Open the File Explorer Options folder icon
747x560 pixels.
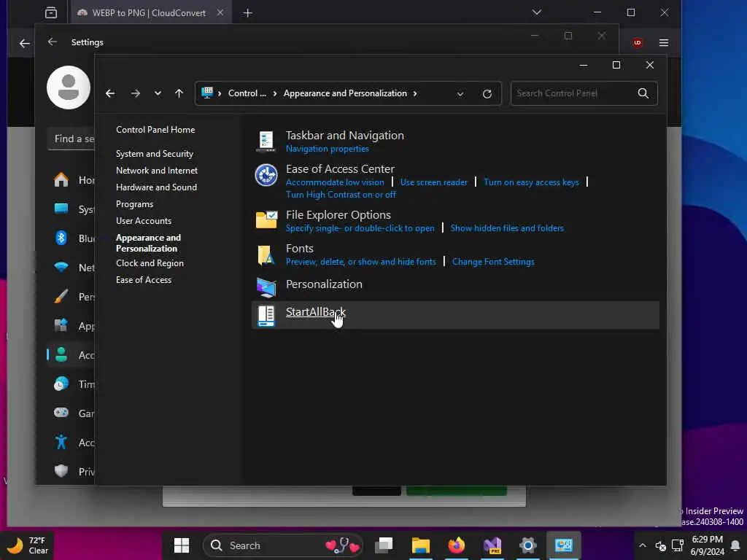266,220
